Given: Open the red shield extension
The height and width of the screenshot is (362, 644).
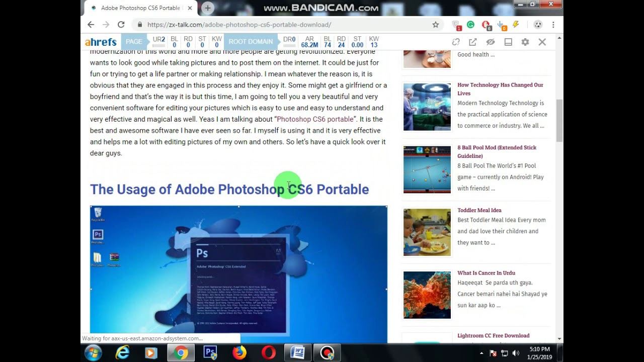Looking at the screenshot, I should [456, 25].
